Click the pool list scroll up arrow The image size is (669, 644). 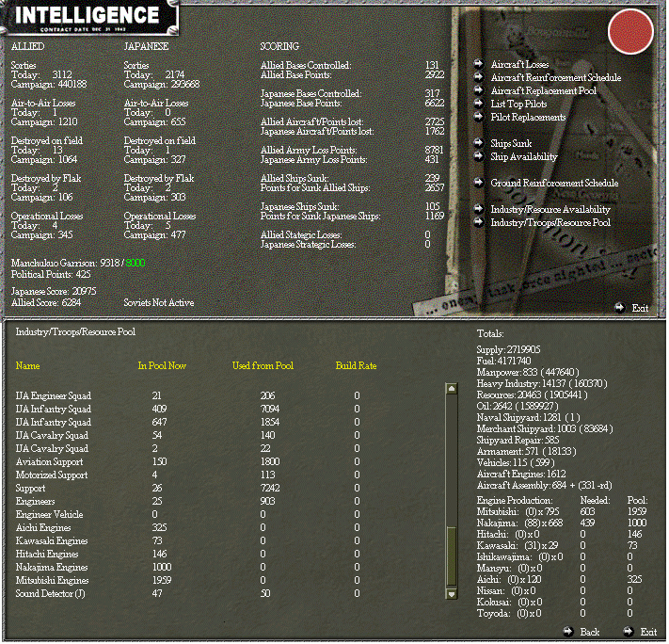[x=451, y=388]
